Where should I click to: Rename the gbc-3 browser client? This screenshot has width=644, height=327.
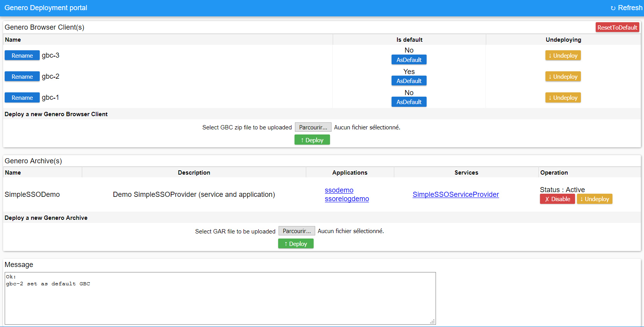[x=22, y=55]
